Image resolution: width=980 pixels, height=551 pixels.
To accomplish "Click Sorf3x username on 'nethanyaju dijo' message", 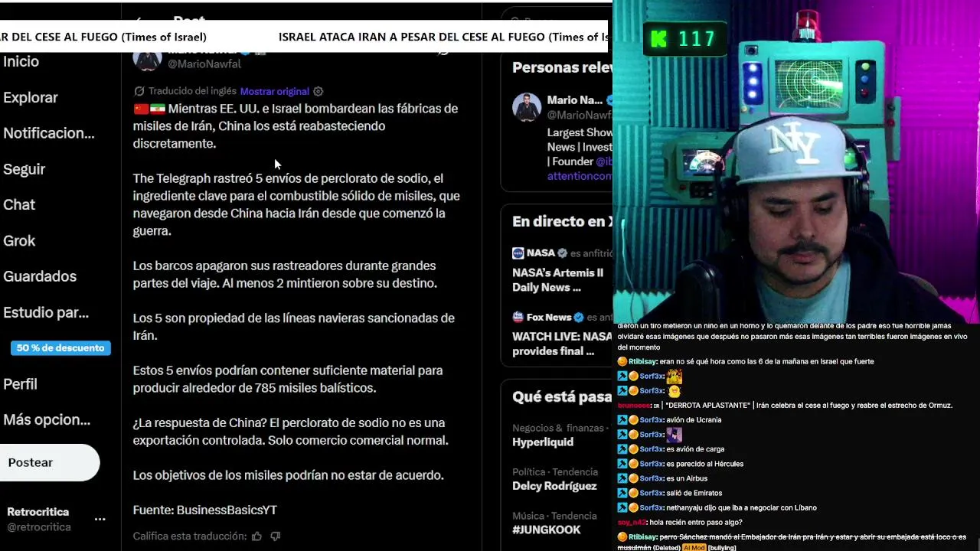I will click(x=652, y=507).
